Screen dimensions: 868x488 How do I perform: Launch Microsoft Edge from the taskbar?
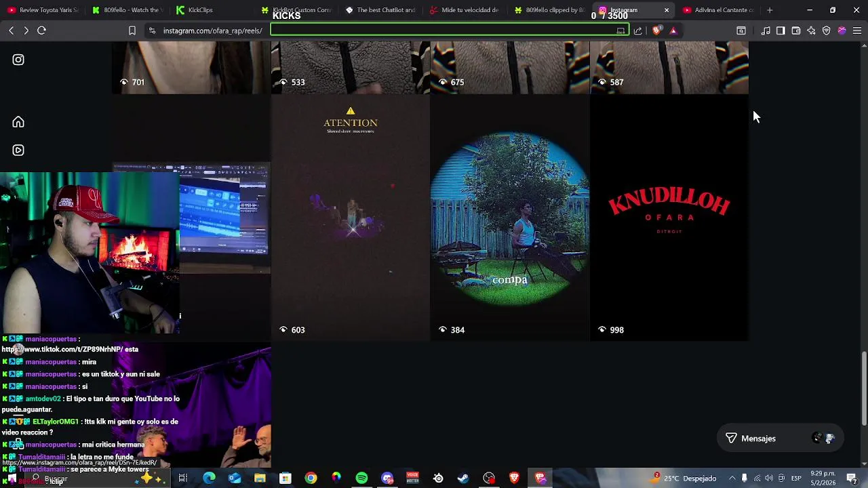point(209,479)
